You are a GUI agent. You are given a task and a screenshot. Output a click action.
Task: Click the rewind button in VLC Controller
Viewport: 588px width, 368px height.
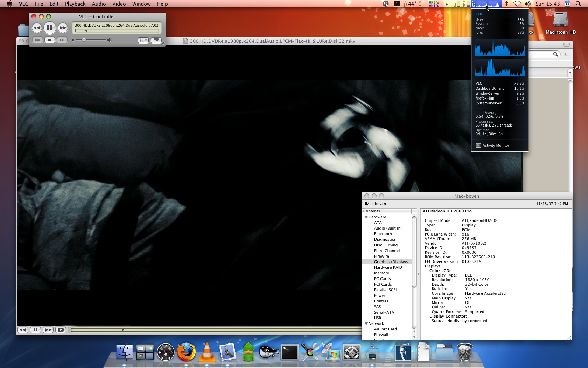click(x=37, y=28)
